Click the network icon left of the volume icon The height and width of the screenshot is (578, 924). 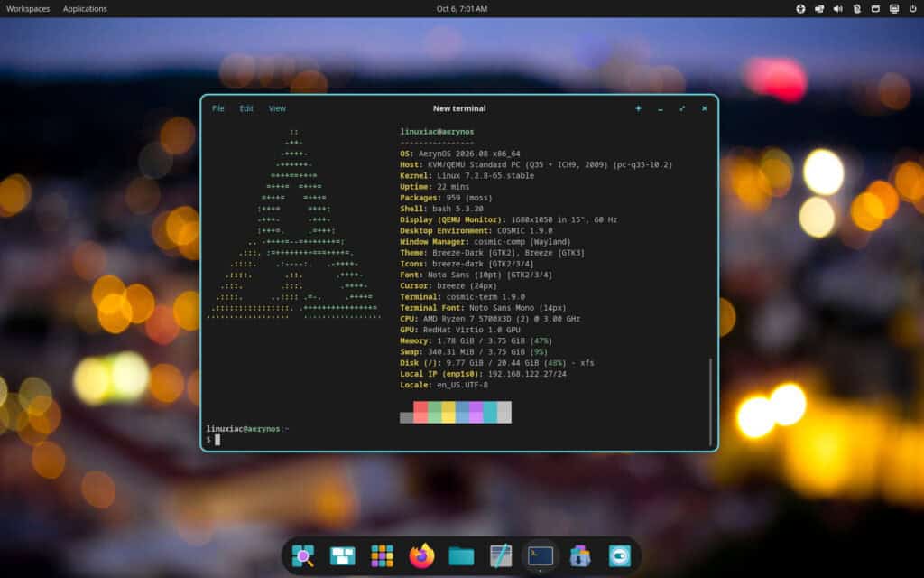coord(819,9)
